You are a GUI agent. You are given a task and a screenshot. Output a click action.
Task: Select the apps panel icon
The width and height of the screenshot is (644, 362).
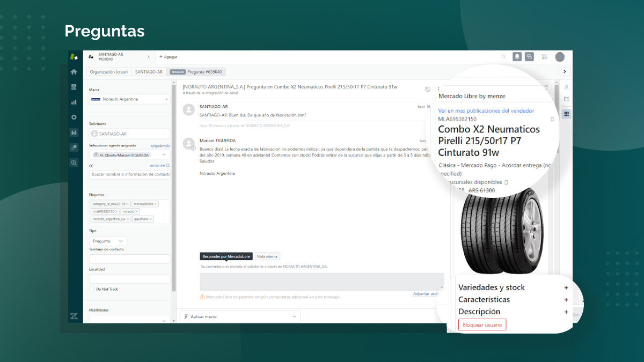point(566,114)
